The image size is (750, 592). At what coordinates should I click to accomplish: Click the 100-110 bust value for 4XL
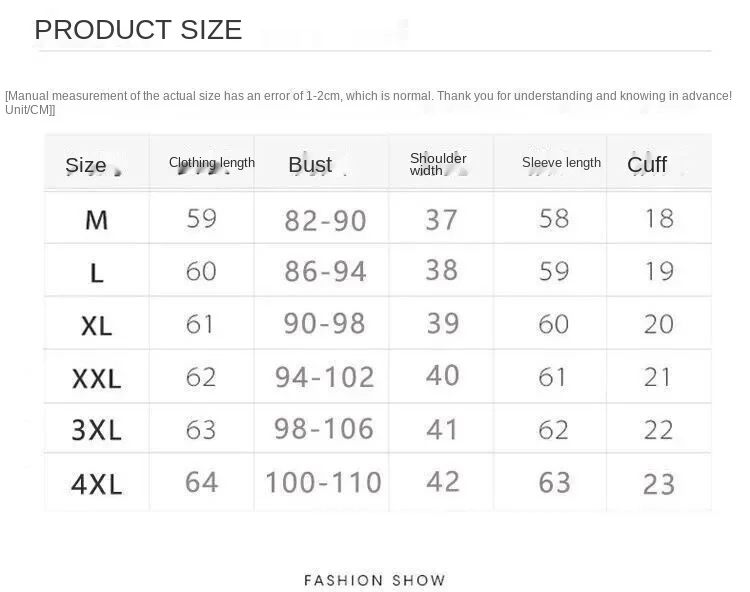(x=323, y=483)
